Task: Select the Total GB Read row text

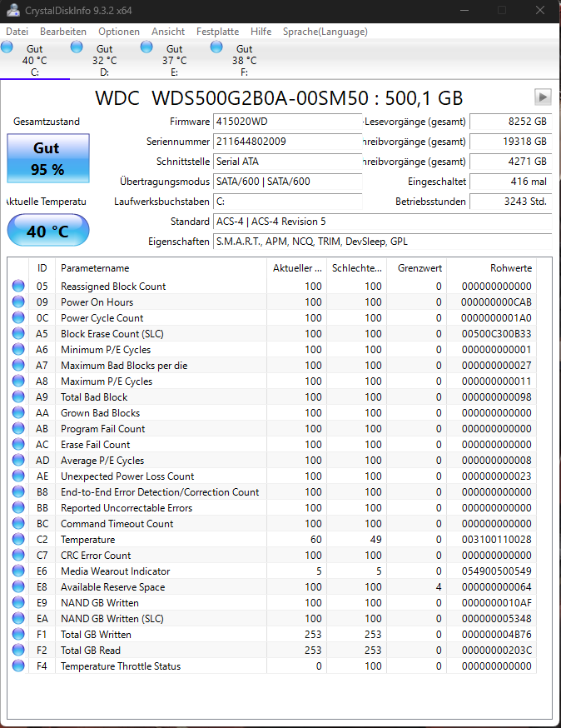Action: click(91, 650)
